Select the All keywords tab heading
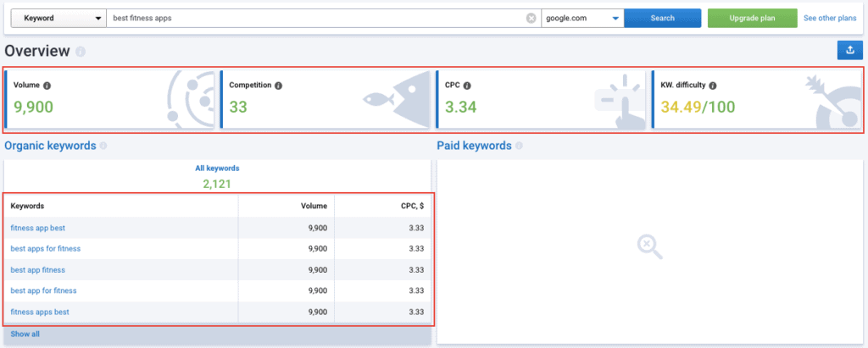868x348 pixels. 217,168
